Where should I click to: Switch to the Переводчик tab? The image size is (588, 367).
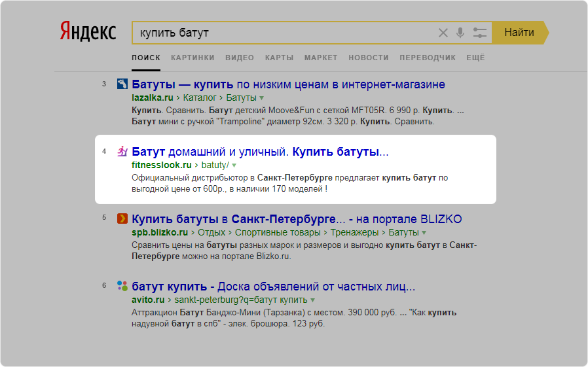tap(427, 58)
